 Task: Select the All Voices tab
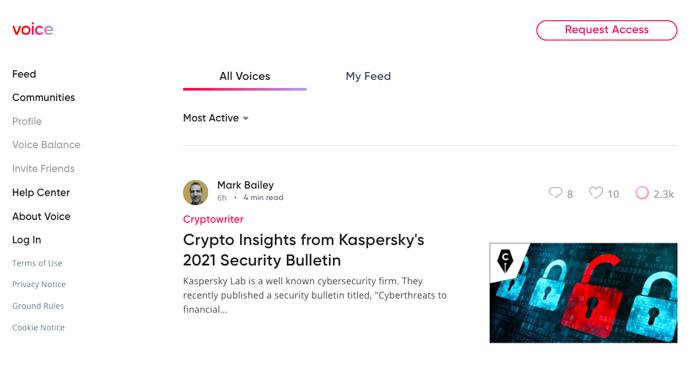[244, 76]
